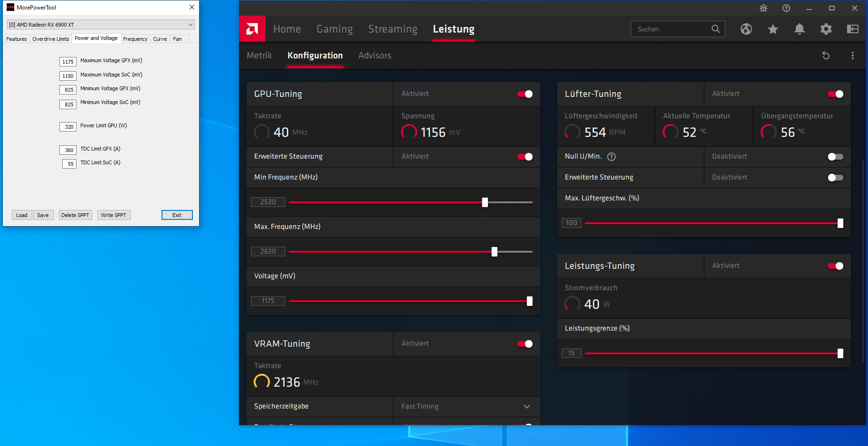The width and height of the screenshot is (868, 446).
Task: Click the MorePowerTool title bar app icon
Action: 10,7
